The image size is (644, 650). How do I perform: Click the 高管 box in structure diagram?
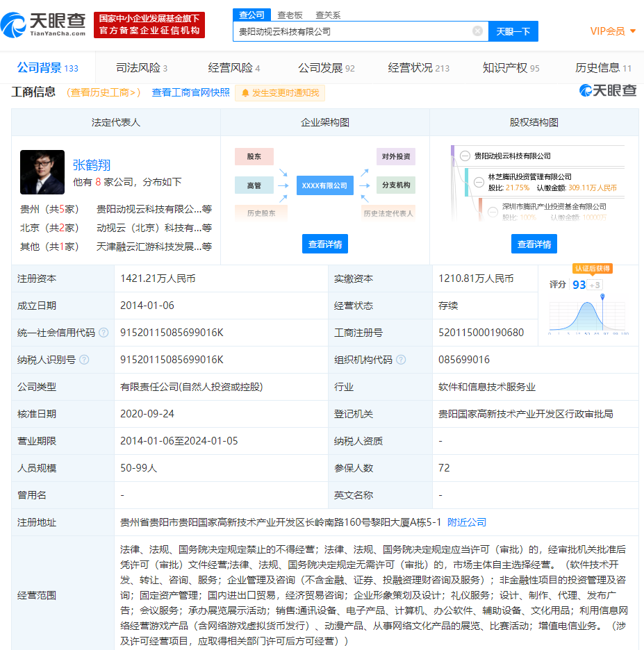click(254, 185)
